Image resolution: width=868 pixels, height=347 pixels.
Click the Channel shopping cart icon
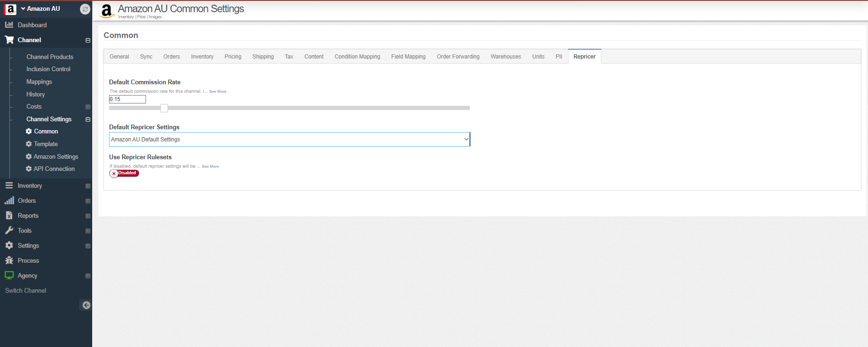point(9,40)
